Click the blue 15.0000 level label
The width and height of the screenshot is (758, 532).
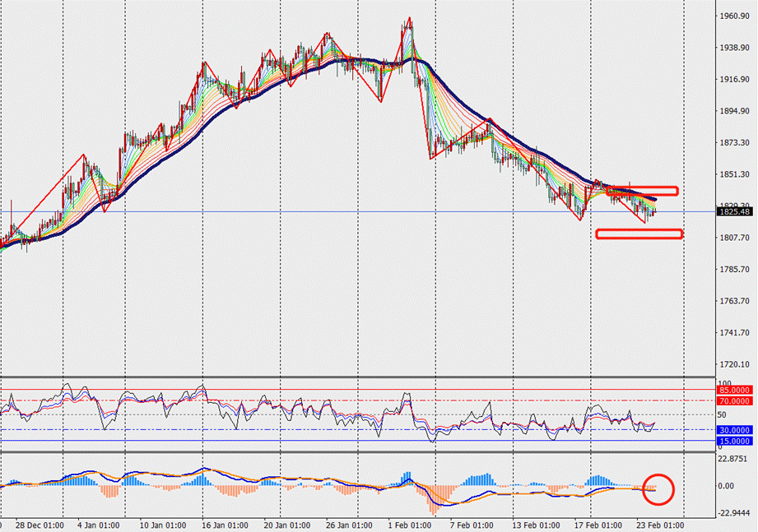(736, 442)
